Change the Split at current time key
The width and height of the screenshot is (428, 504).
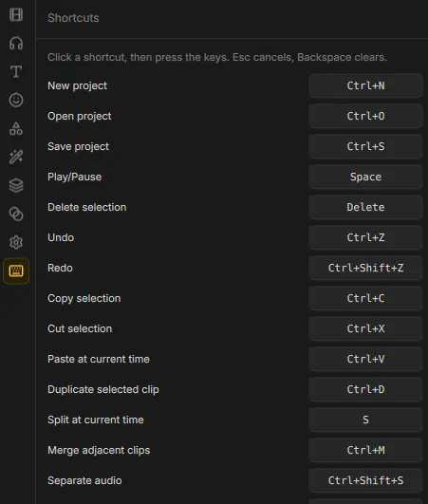(x=365, y=420)
